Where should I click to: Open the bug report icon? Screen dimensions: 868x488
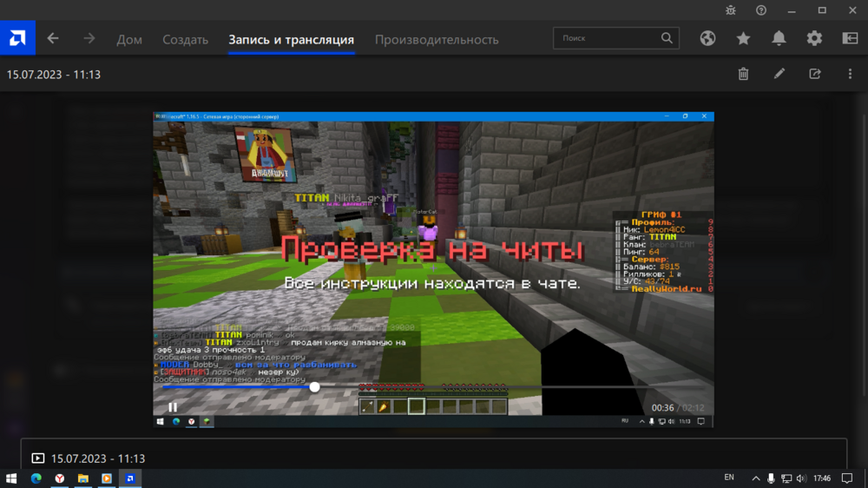(731, 10)
